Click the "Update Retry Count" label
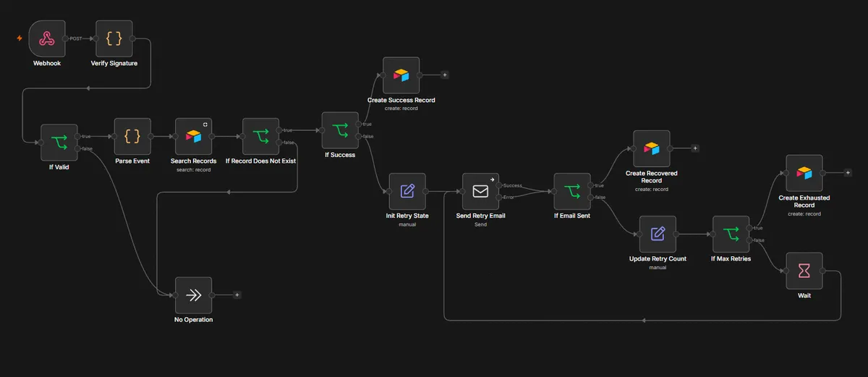 (x=658, y=258)
